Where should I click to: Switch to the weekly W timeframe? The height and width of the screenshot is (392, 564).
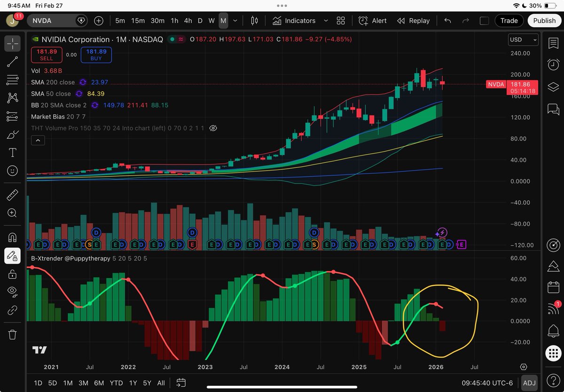click(x=211, y=21)
